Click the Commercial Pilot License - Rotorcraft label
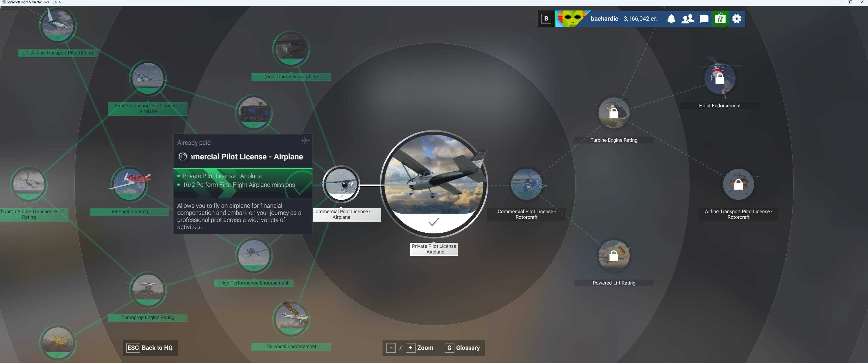Image resolution: width=868 pixels, height=363 pixels. pos(526,215)
